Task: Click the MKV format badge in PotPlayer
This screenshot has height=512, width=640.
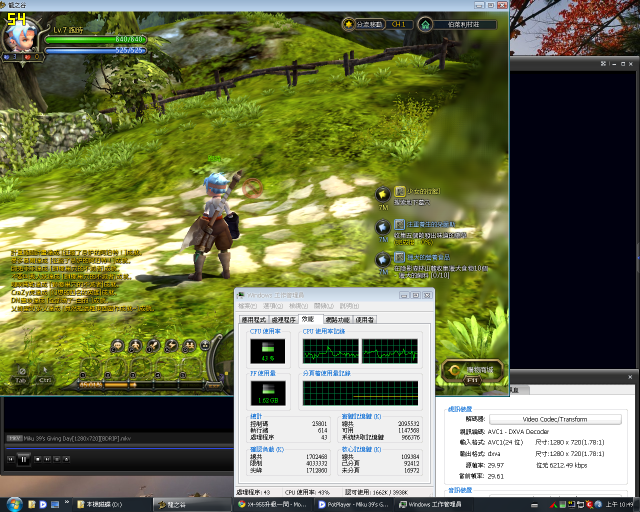Action: [14, 438]
